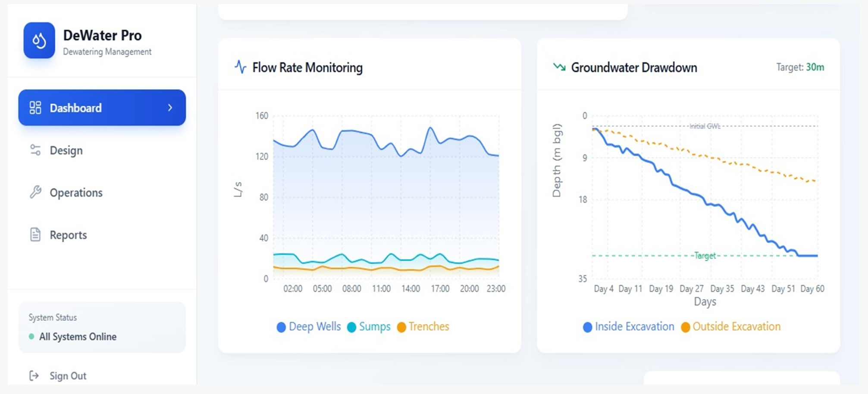
Task: Click the DeWater Pro water drop logo
Action: point(39,41)
